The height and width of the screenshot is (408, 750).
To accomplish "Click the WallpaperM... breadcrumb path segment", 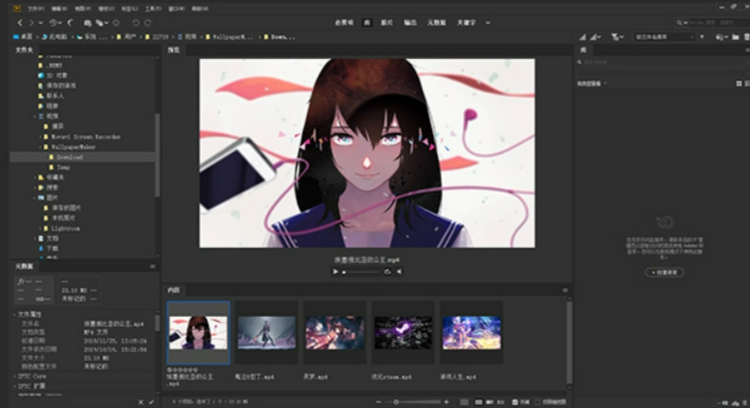I will pyautogui.click(x=229, y=37).
